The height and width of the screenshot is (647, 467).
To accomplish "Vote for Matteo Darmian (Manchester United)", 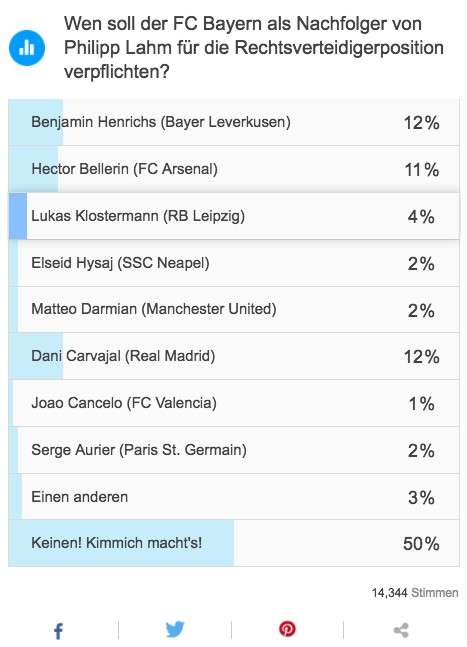I will [234, 309].
